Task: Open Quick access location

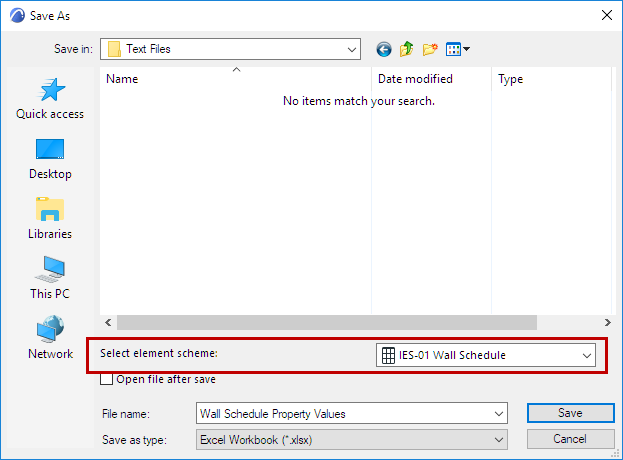Action: tap(50, 100)
